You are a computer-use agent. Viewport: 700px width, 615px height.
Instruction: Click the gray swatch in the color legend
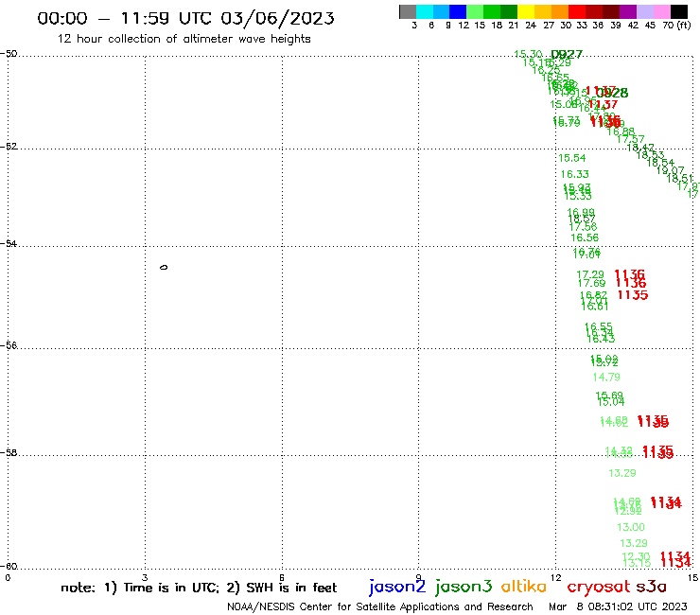point(408,11)
